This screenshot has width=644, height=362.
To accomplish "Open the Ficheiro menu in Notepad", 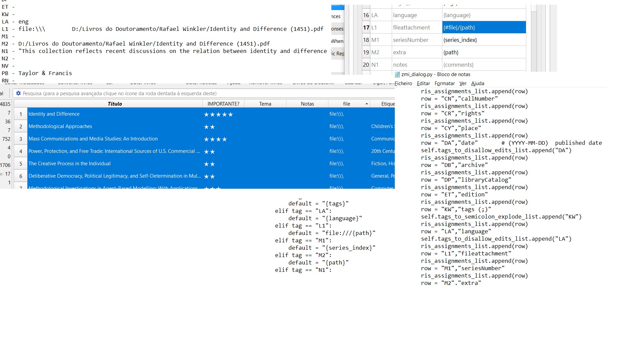I will pos(404,83).
